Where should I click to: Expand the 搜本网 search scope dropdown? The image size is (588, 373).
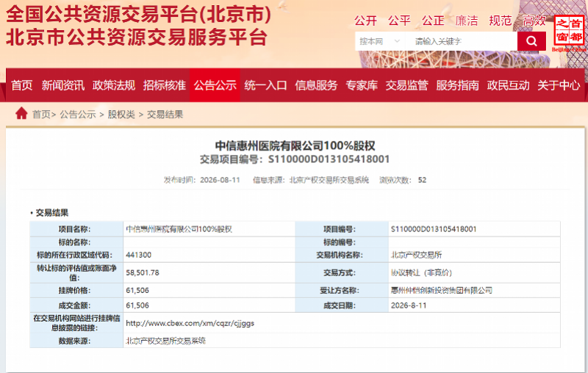[380, 41]
